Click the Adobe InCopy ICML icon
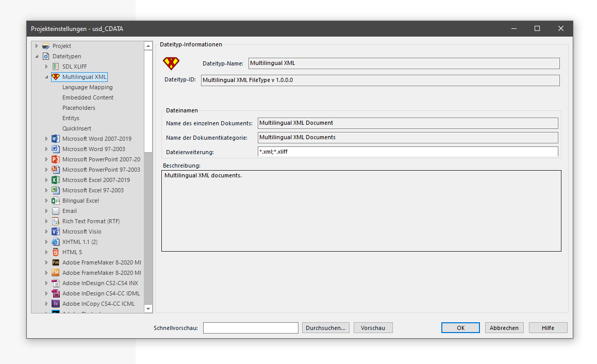597x364 pixels. coord(56,304)
